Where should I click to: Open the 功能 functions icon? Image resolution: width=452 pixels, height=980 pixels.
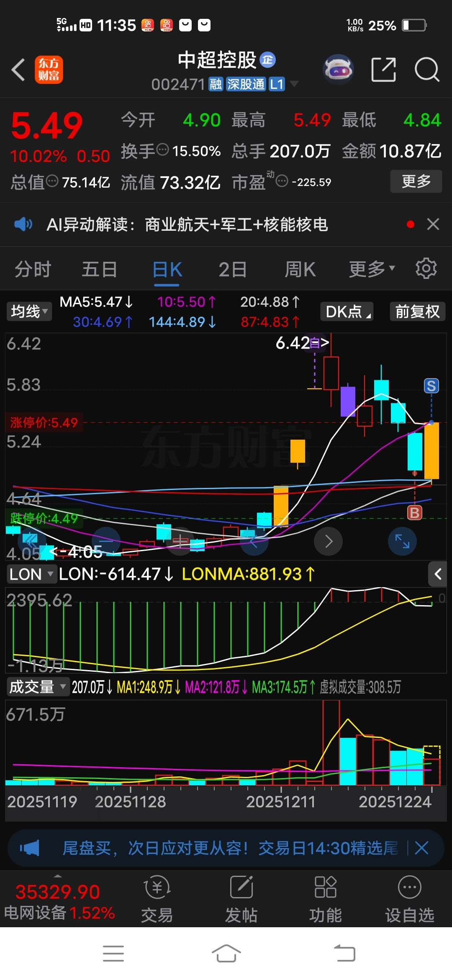tap(326, 899)
